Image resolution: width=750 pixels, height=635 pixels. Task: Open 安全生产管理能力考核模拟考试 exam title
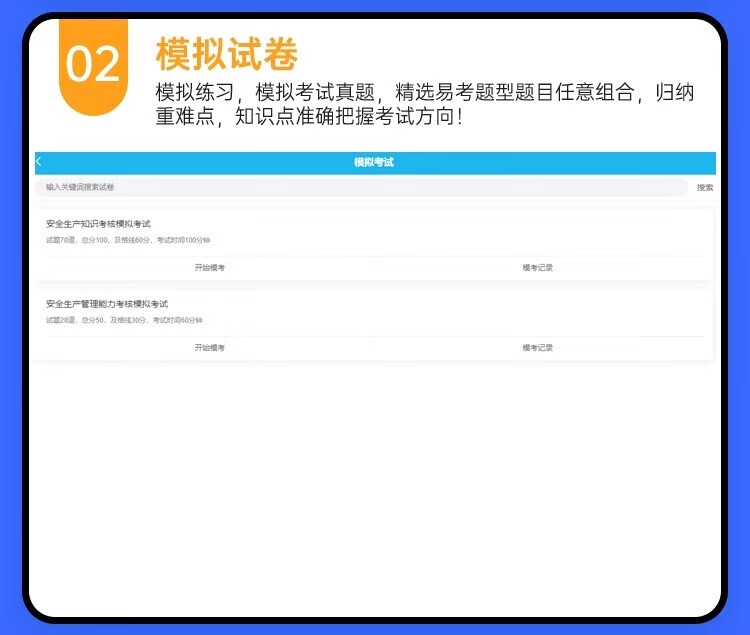pyautogui.click(x=107, y=303)
